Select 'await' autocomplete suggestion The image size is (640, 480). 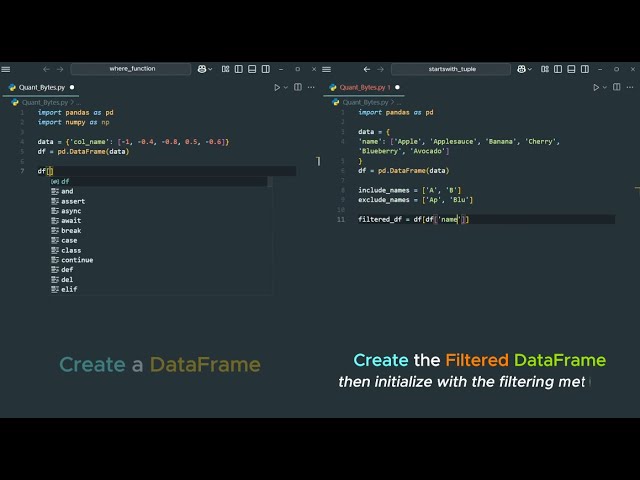[159, 221]
